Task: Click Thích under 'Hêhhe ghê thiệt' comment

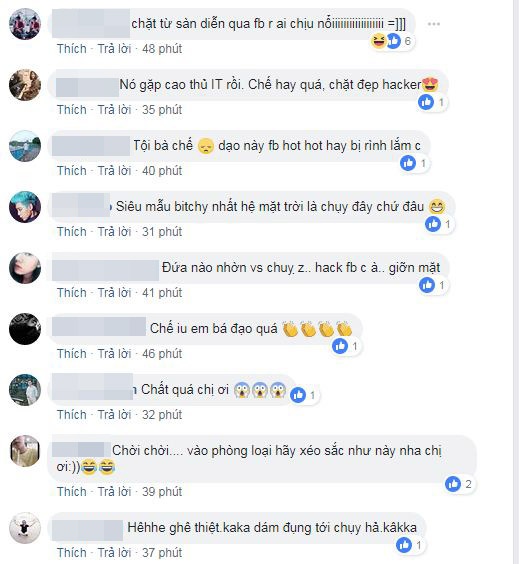Action: pyautogui.click(x=72, y=552)
